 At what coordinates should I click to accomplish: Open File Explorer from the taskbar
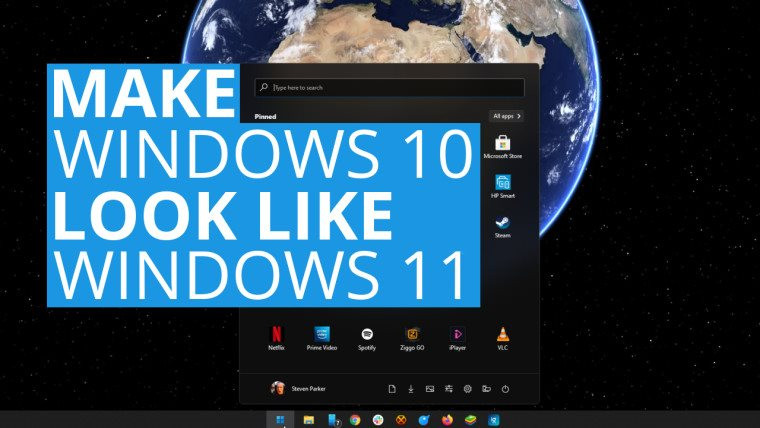[x=309, y=420]
